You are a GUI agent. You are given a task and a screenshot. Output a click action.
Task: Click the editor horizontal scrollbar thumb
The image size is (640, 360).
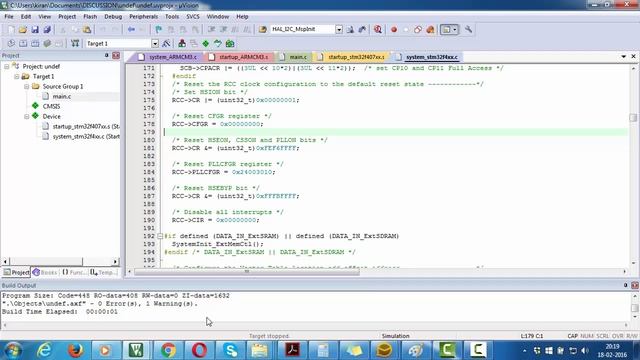[247, 272]
